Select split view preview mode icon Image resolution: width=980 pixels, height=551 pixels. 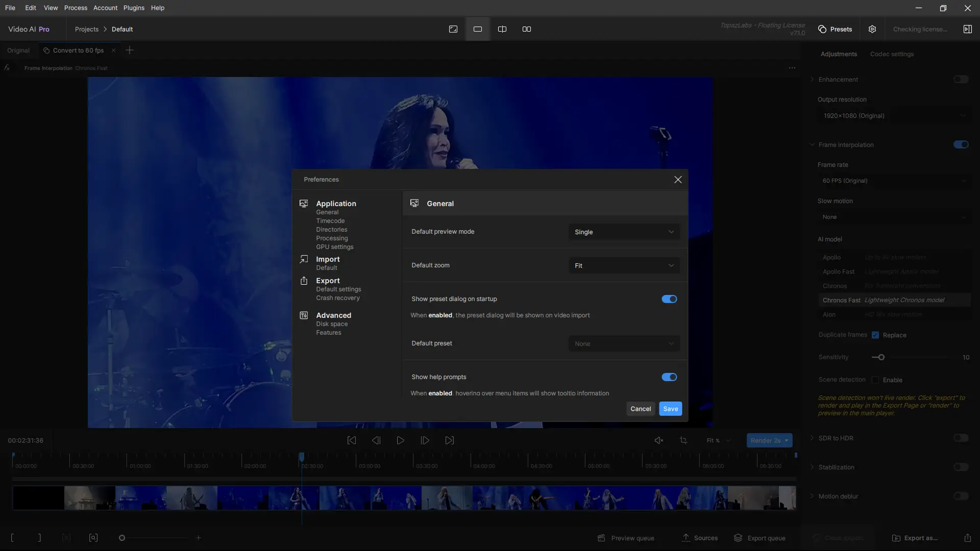coord(502,29)
